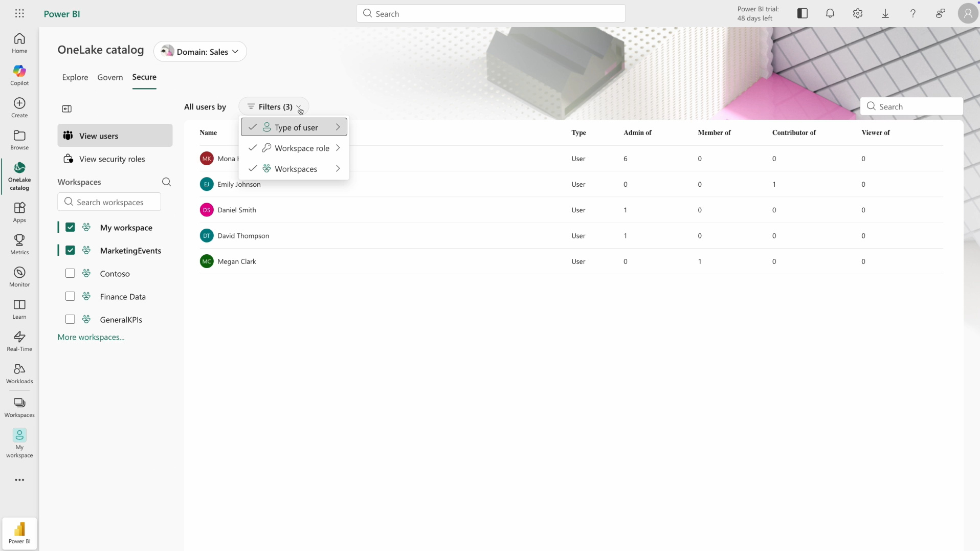The image size is (980, 551).
Task: Collapse the workspaces pane
Action: tap(66, 108)
